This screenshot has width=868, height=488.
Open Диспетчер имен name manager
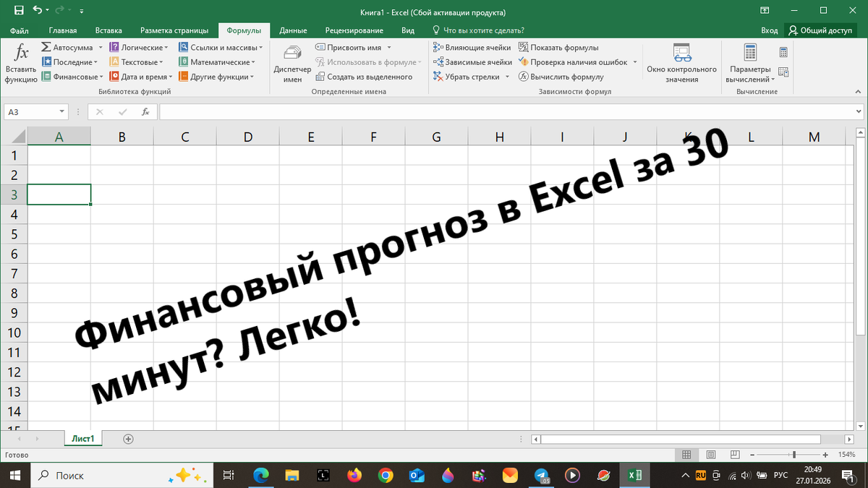292,64
